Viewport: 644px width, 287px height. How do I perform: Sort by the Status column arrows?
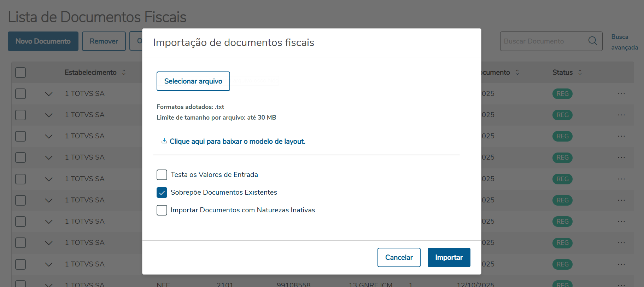[580, 72]
